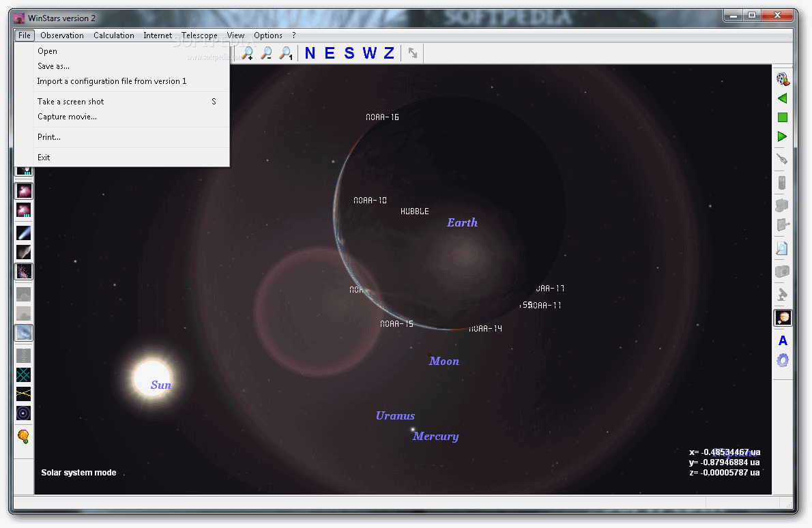Click the grayed microscope icon
812x528 pixels.
(783, 294)
